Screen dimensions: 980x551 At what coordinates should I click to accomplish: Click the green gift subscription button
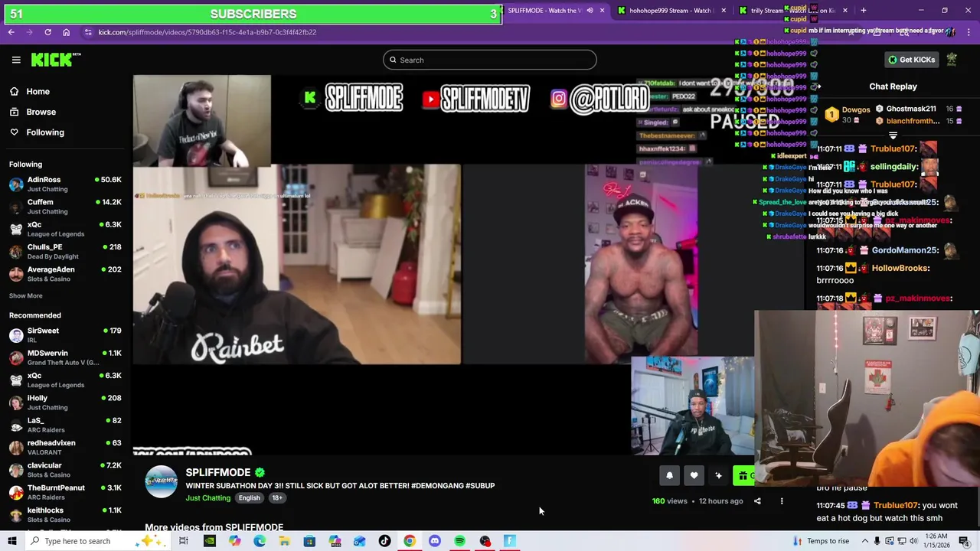tap(743, 476)
